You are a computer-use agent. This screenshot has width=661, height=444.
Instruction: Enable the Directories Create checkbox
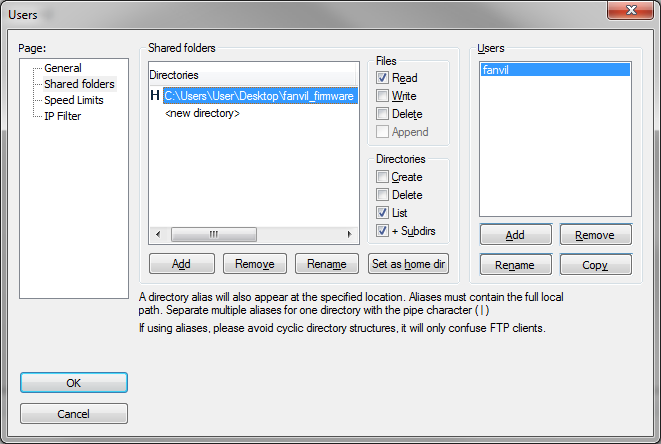point(382,177)
